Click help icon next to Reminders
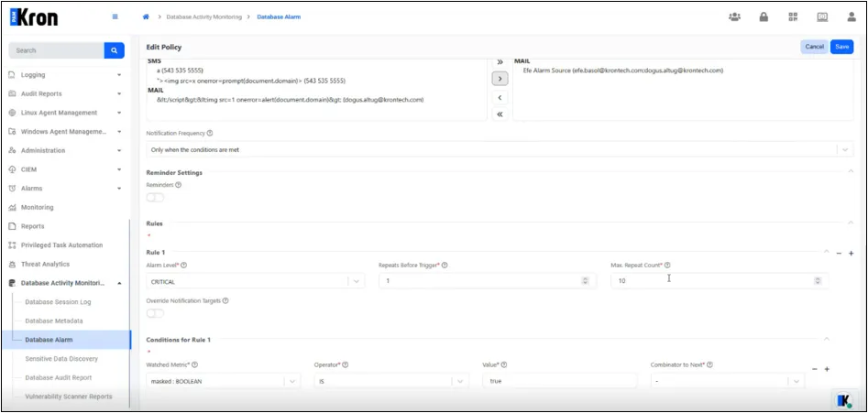 [x=178, y=185]
